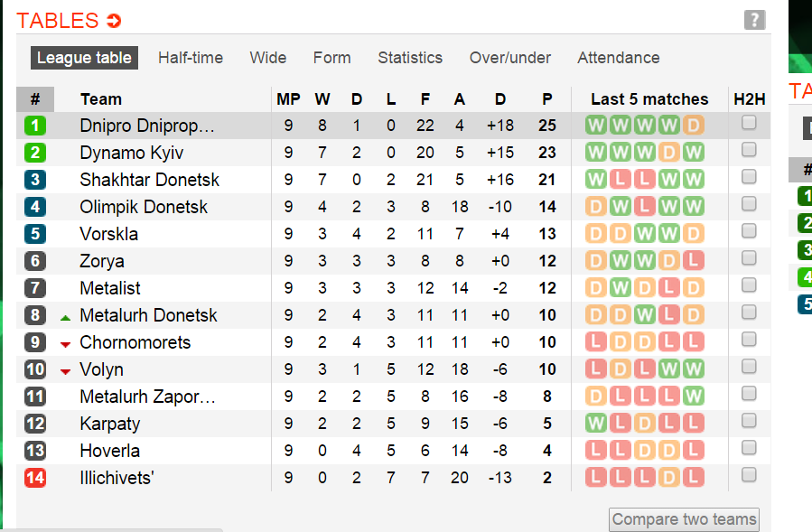Click Karpaty's first win result icon
Image resolution: width=812 pixels, height=532 pixels.
tap(596, 424)
